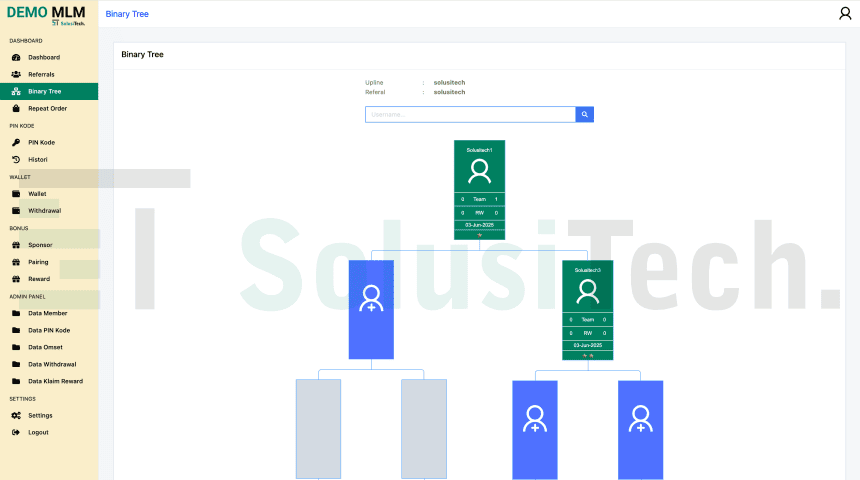Image resolution: width=860 pixels, height=480 pixels.
Task: Click Solusitech1 Team count row
Action: (x=479, y=199)
